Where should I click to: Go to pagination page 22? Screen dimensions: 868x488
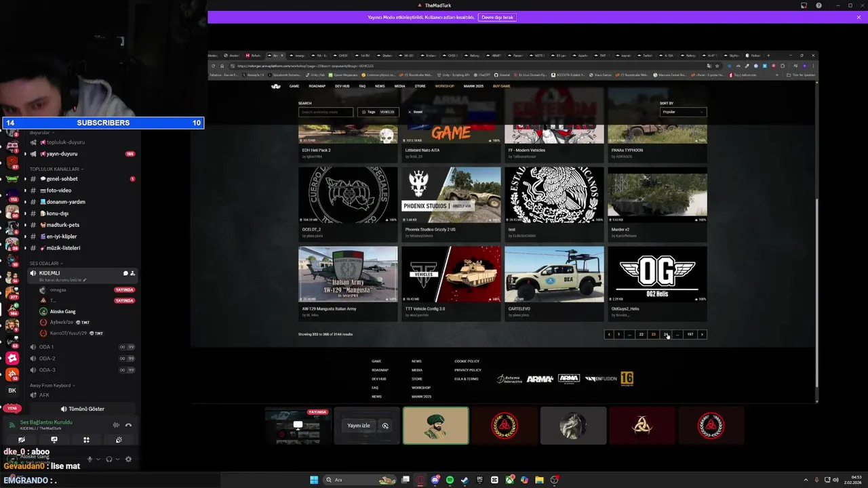pyautogui.click(x=641, y=334)
